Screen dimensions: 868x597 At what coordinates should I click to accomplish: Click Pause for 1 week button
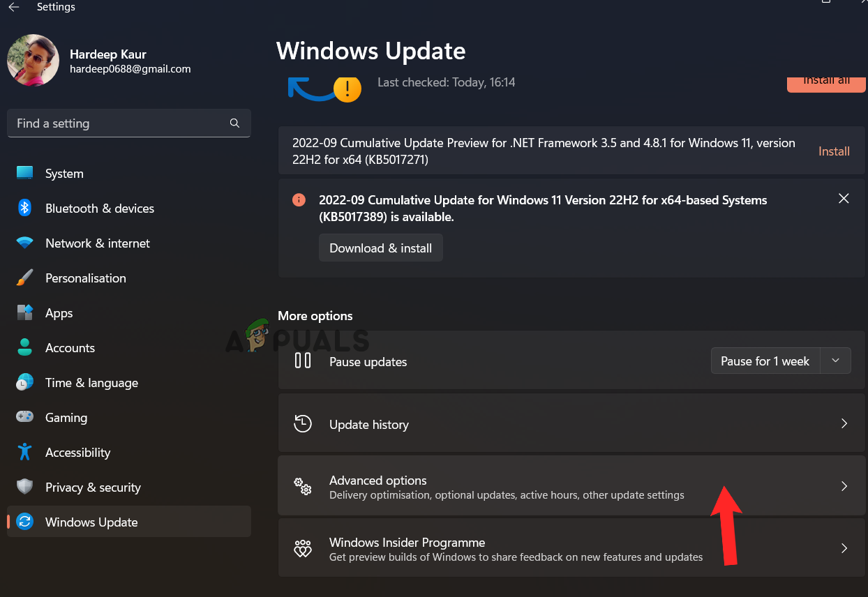765,361
